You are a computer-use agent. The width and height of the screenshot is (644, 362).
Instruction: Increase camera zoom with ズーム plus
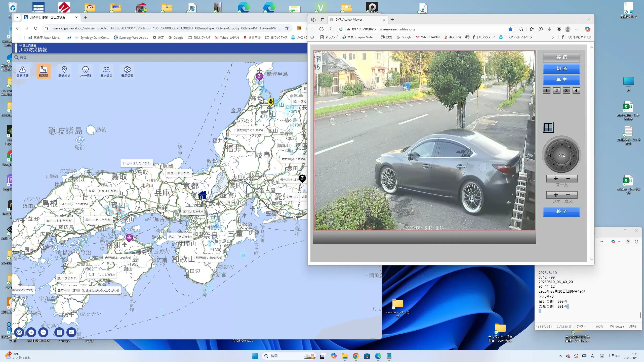556,178
